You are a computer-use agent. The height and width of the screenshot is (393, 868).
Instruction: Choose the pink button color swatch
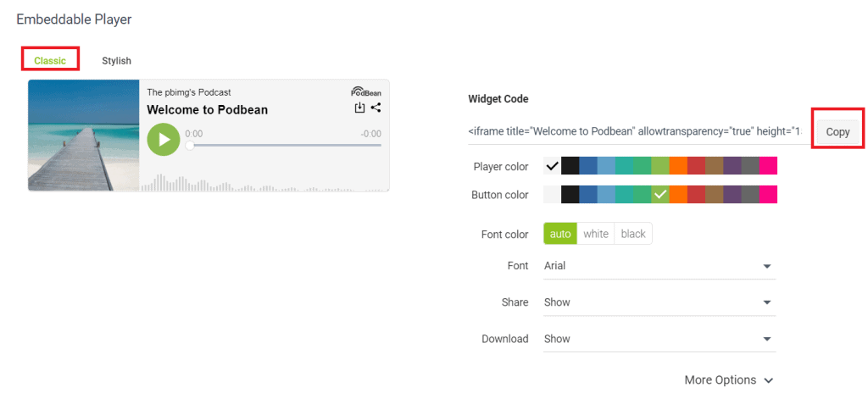click(x=768, y=194)
